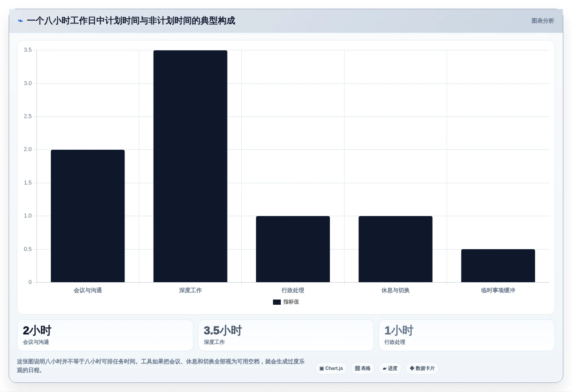Click the y-axis value 2.5
Screen dimensions: 572x392
click(28, 116)
